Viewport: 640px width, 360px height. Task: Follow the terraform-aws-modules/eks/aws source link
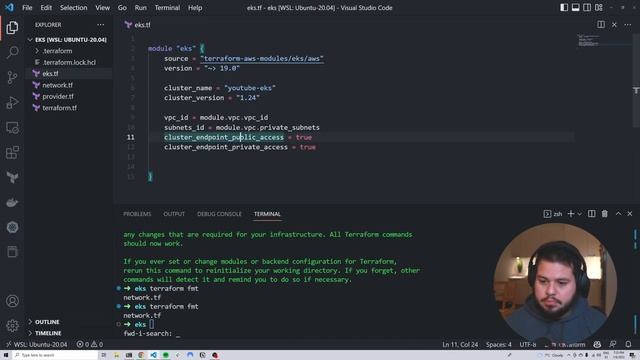coord(262,59)
